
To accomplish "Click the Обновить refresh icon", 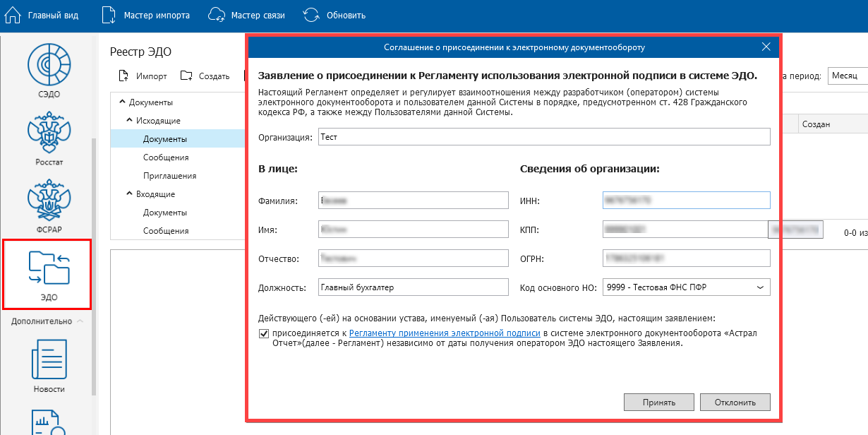I will coord(311,15).
